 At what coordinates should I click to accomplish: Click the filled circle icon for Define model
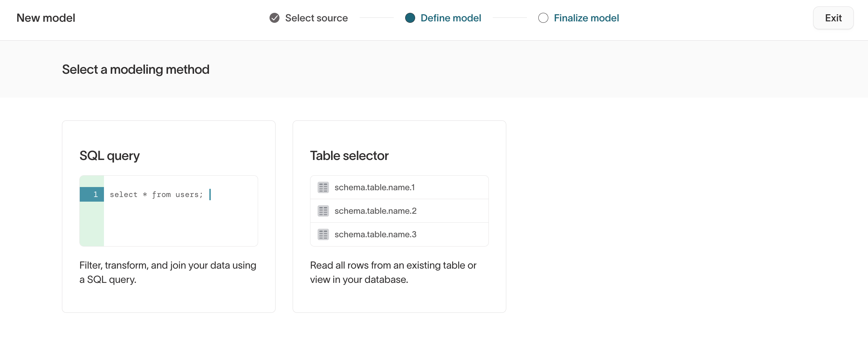(410, 18)
